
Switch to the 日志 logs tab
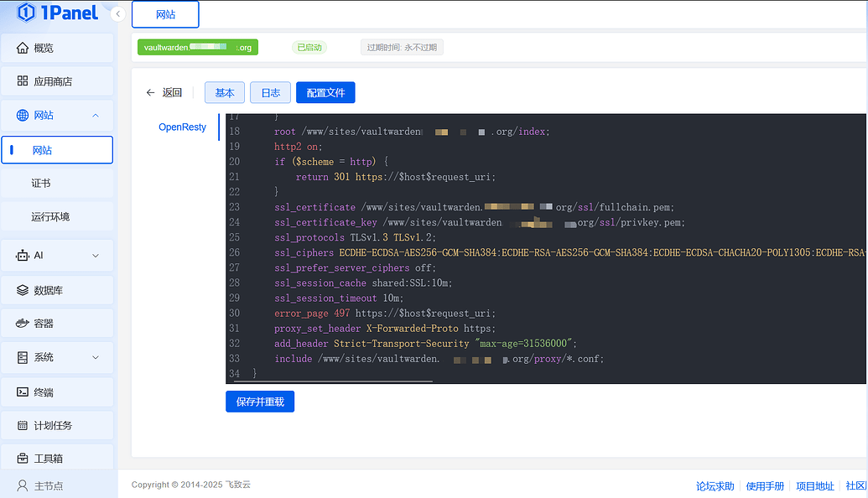click(270, 92)
